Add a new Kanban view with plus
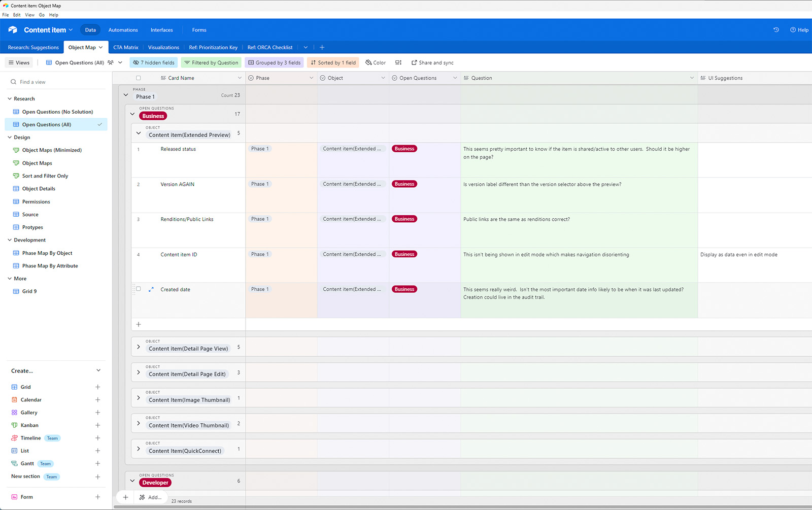Screen dimensions: 812x510 pos(97,425)
